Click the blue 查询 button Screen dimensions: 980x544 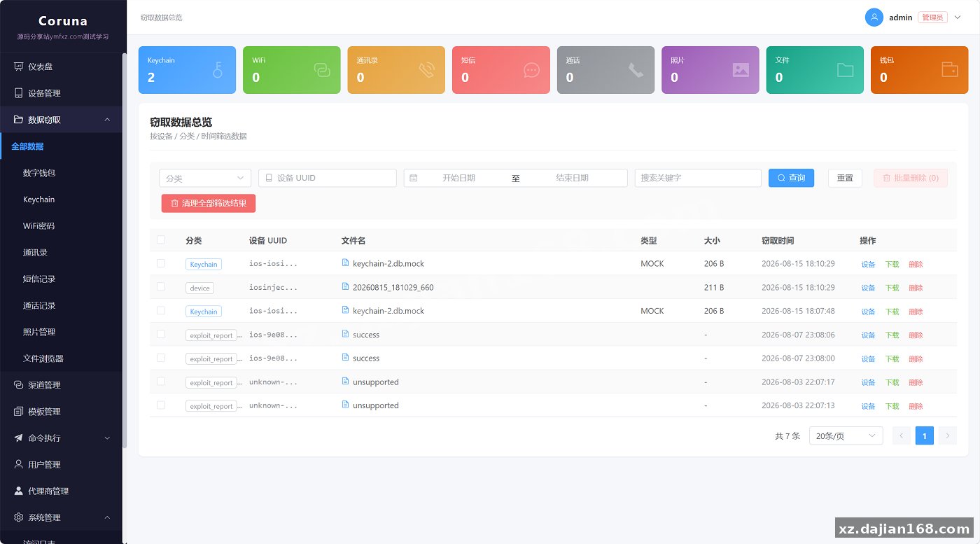tap(791, 178)
